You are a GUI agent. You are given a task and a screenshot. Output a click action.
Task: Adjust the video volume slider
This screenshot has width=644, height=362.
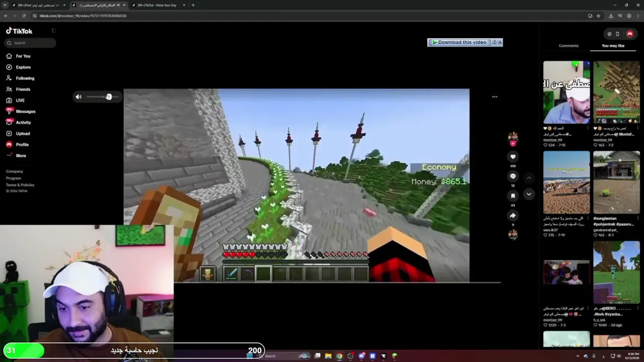click(x=102, y=97)
